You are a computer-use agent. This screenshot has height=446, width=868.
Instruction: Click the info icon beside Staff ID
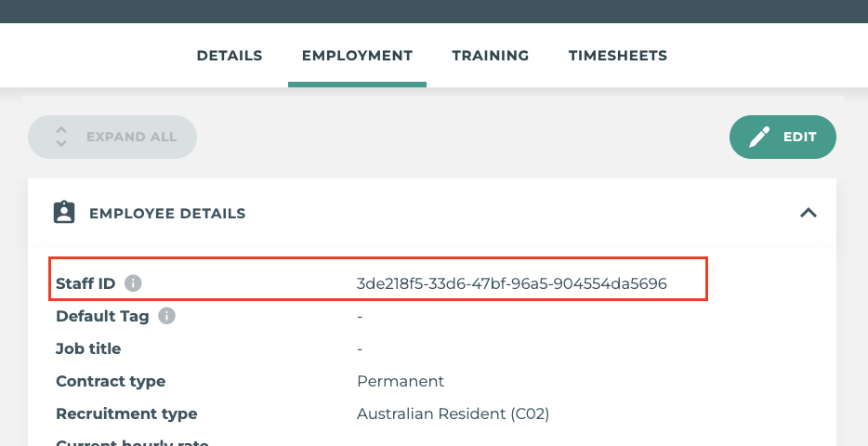133,283
